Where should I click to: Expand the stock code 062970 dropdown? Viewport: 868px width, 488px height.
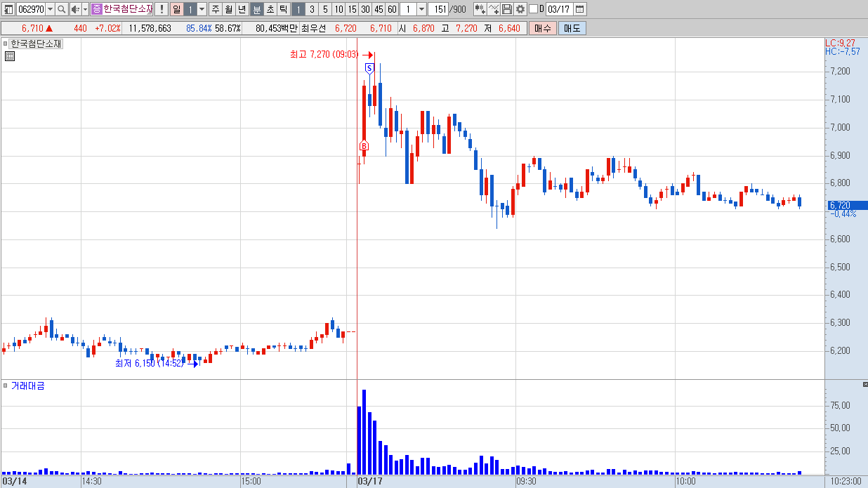click(50, 9)
